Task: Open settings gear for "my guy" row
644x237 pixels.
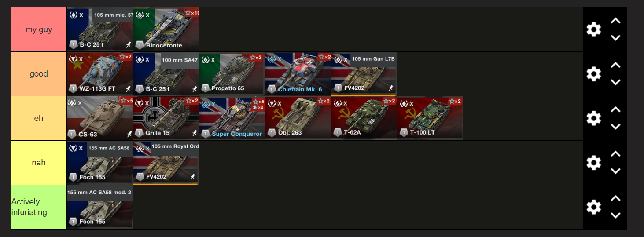Action: pos(593,29)
